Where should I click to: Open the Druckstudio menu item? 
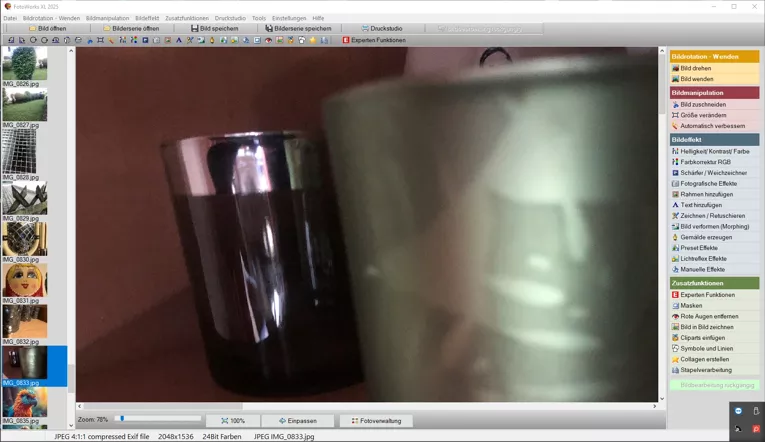point(229,18)
